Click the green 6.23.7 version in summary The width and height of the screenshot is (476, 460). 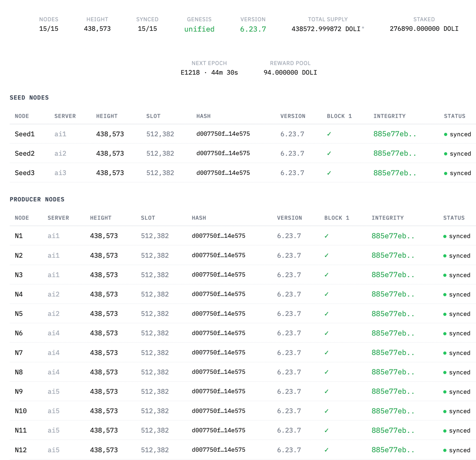(253, 29)
